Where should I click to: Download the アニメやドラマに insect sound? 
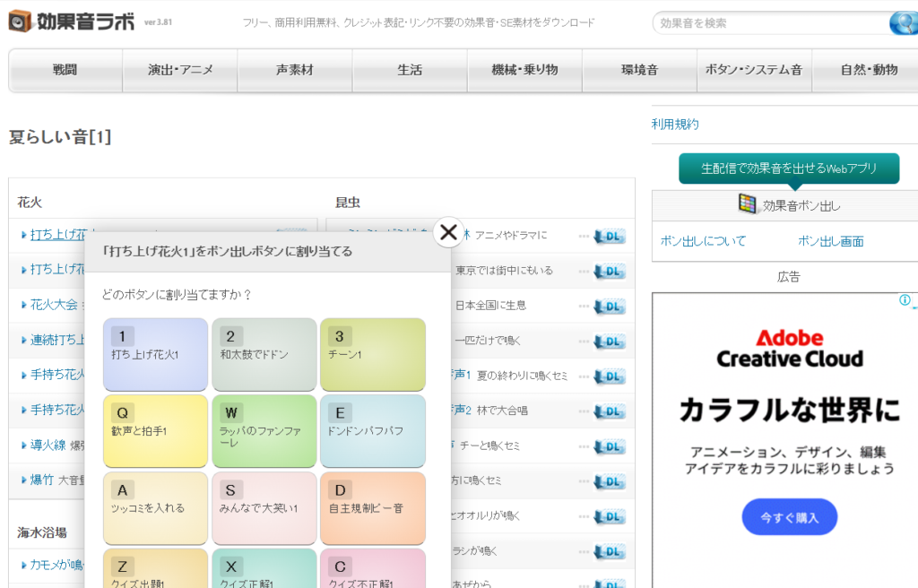click(x=610, y=236)
